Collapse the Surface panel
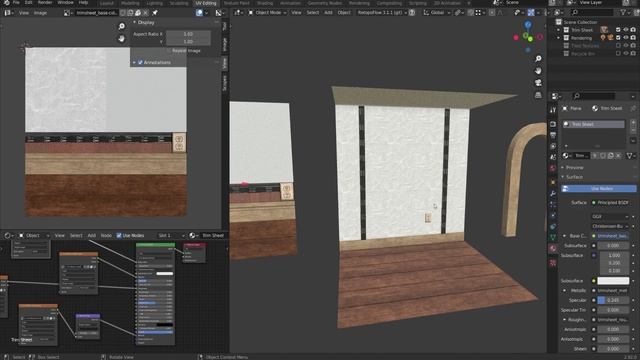 [x=574, y=177]
